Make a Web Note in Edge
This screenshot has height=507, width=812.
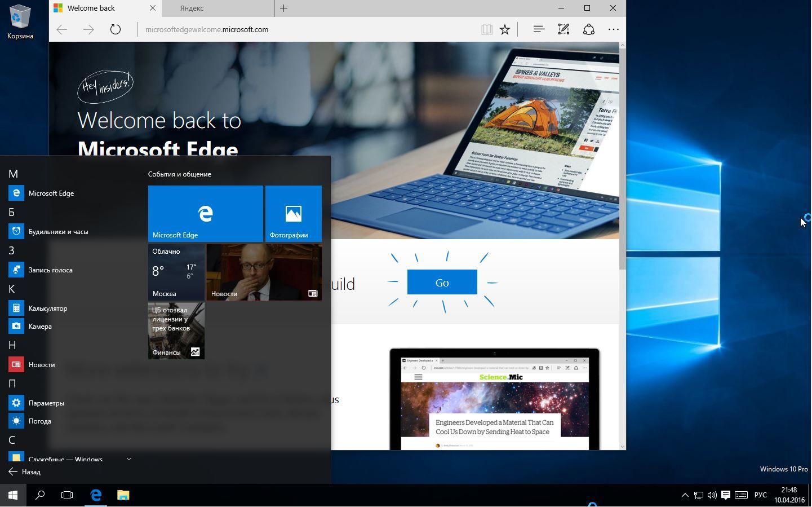(x=563, y=29)
